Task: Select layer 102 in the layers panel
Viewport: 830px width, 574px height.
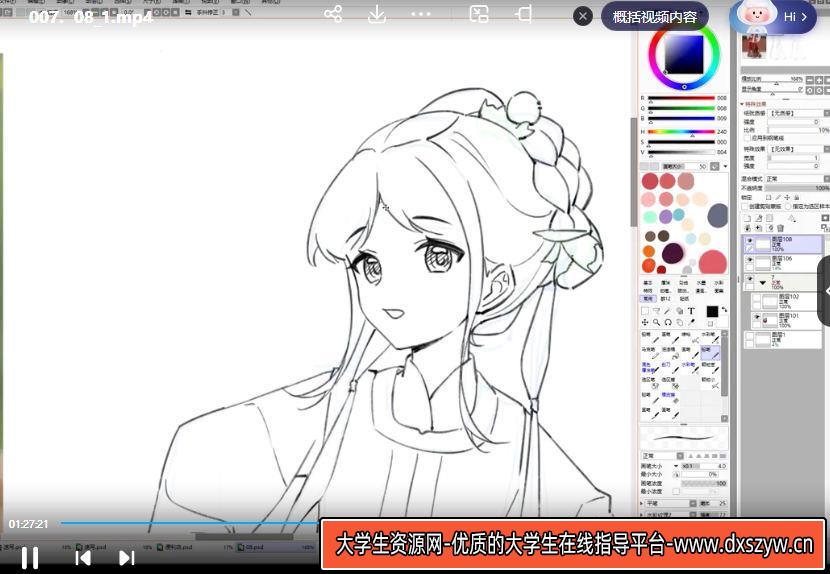Action: (786, 302)
